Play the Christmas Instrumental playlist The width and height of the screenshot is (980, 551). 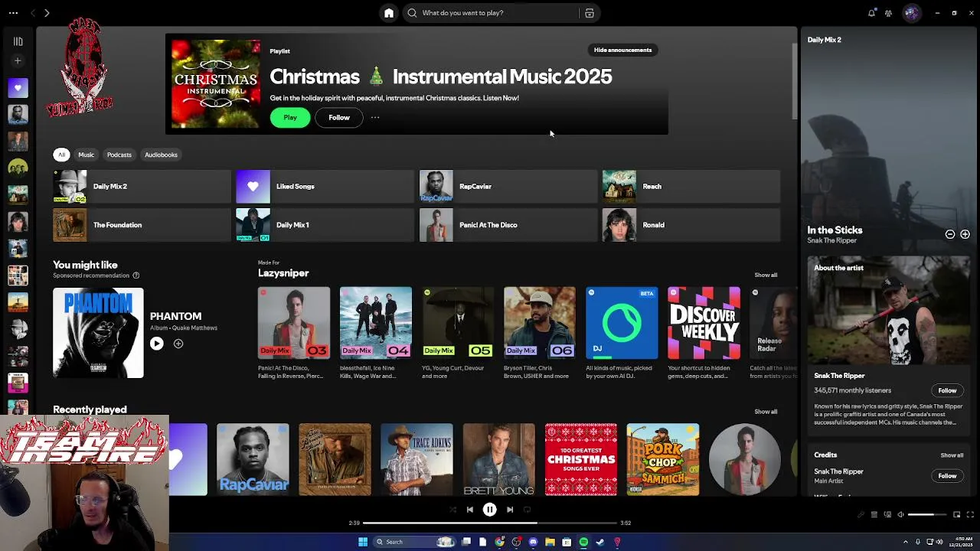point(290,118)
